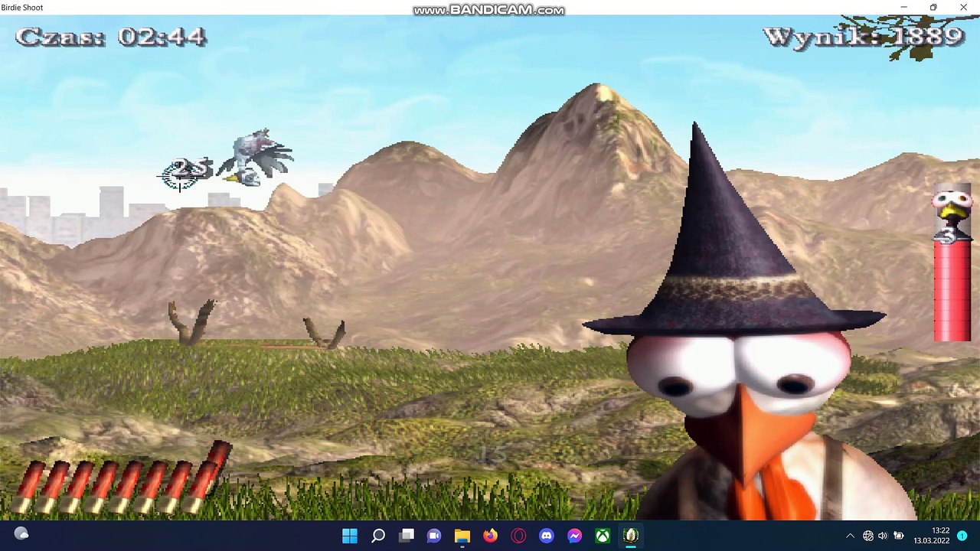980x551 pixels.
Task: Launch Opera browser from the taskbar
Action: 518,536
